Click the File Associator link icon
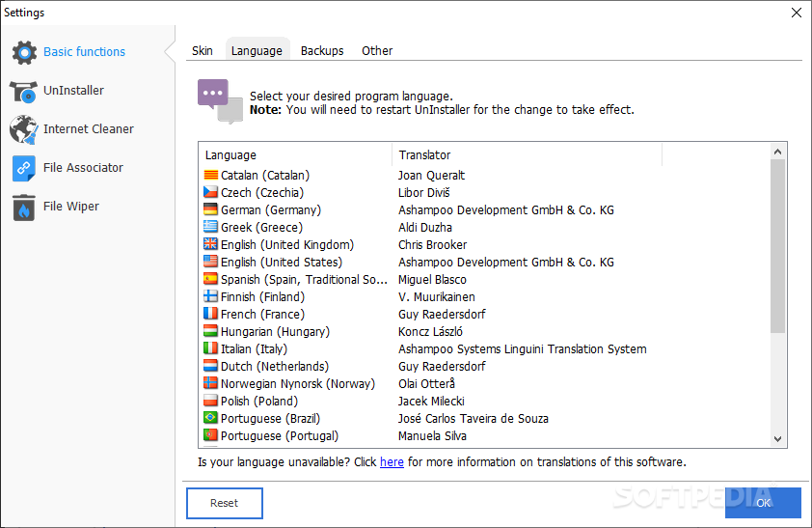Image resolution: width=812 pixels, height=528 pixels. 24,168
